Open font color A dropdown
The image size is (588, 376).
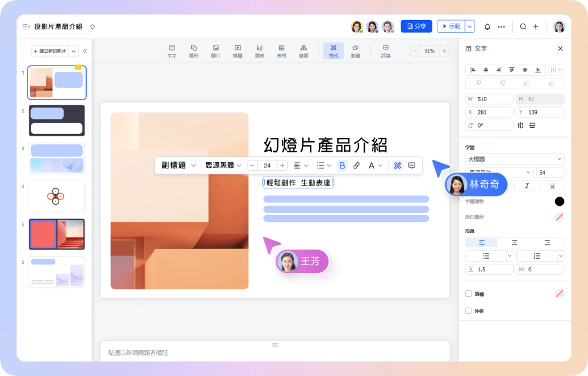pos(375,165)
